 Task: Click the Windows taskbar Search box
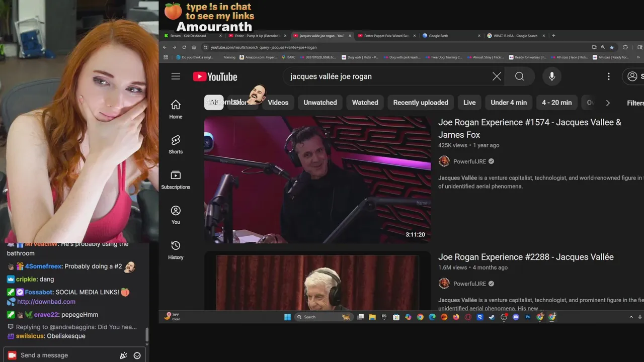324,317
